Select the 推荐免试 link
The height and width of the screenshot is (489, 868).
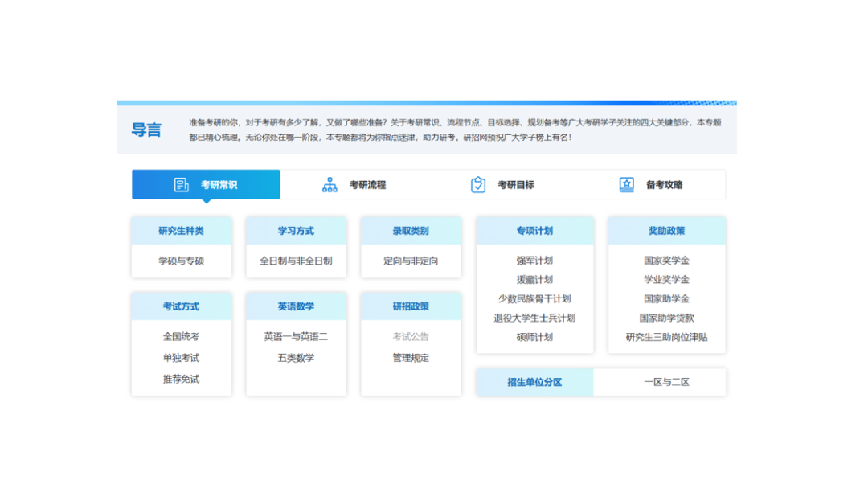181,380
